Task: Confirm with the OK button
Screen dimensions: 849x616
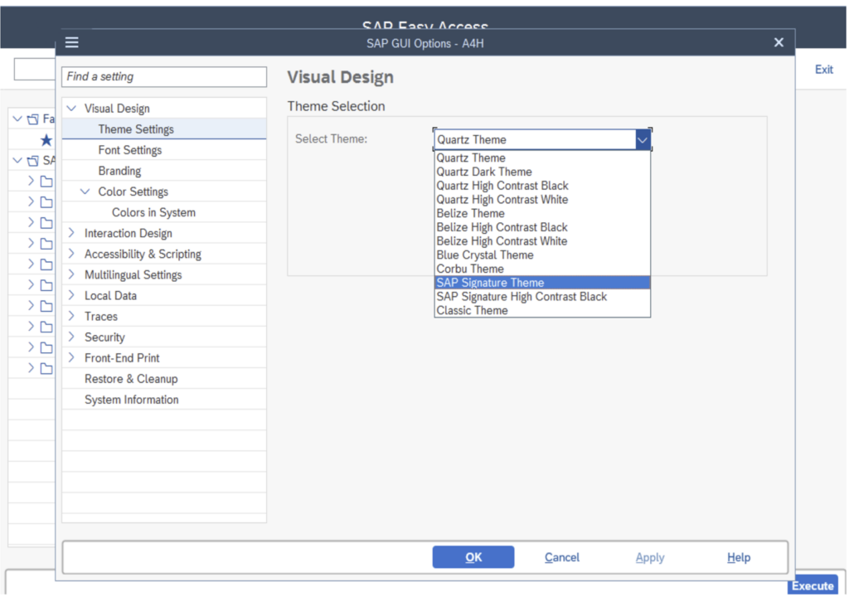Action: click(473, 557)
